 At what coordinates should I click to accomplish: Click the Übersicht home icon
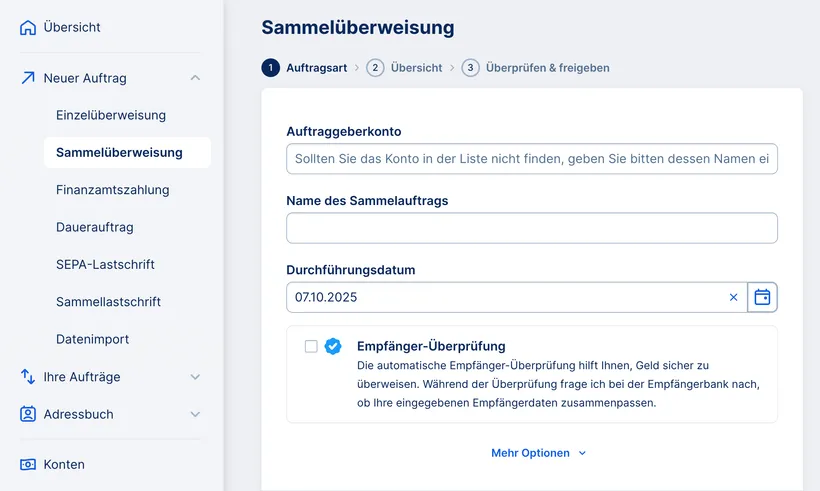point(28,28)
